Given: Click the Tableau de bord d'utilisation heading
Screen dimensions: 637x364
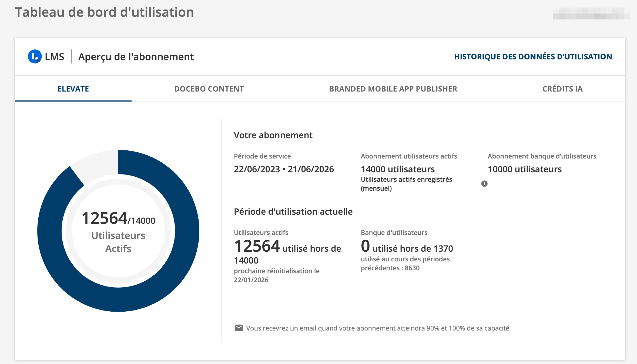Looking at the screenshot, I should click(x=104, y=12).
